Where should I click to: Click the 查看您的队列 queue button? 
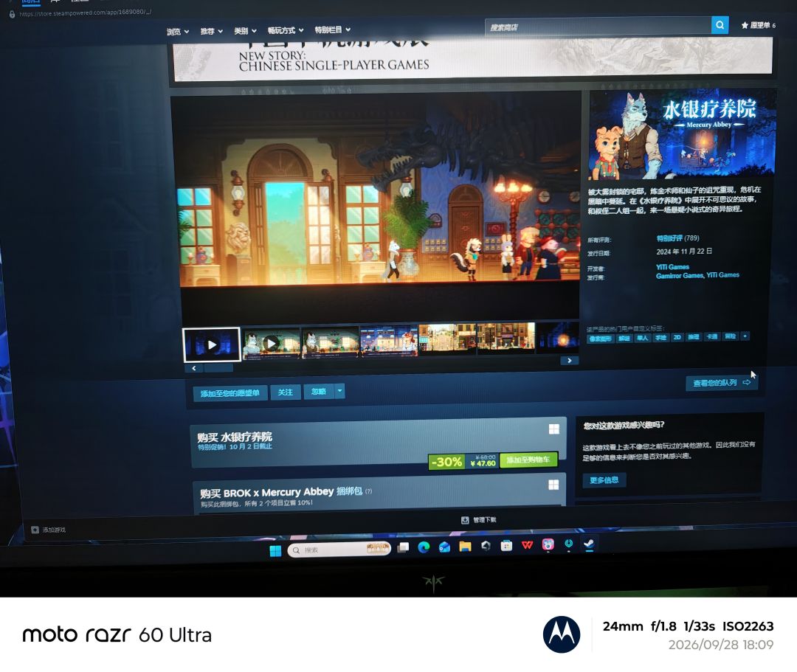pyautogui.click(x=721, y=383)
